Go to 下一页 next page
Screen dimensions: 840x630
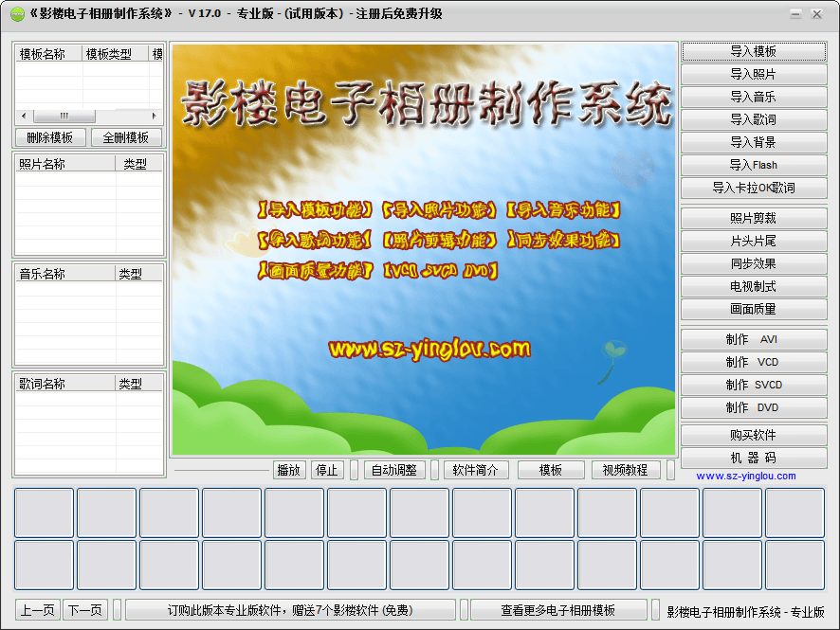point(85,610)
